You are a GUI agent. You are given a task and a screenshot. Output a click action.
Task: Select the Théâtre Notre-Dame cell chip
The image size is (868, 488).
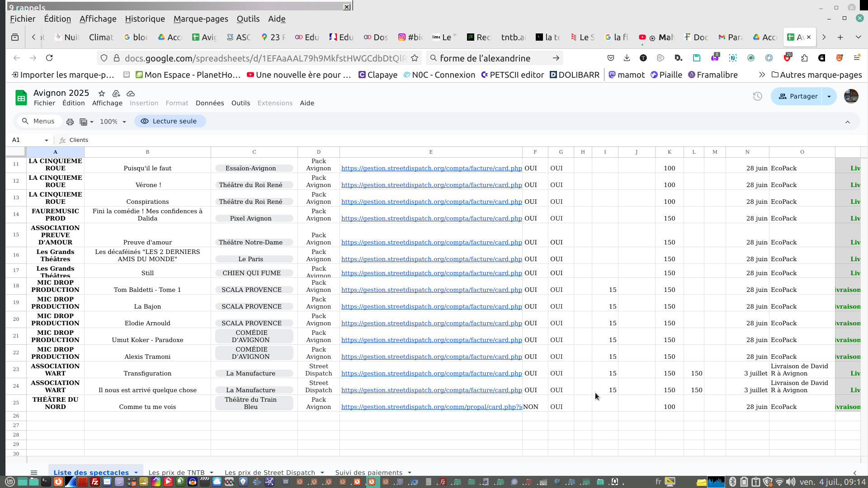pos(250,242)
